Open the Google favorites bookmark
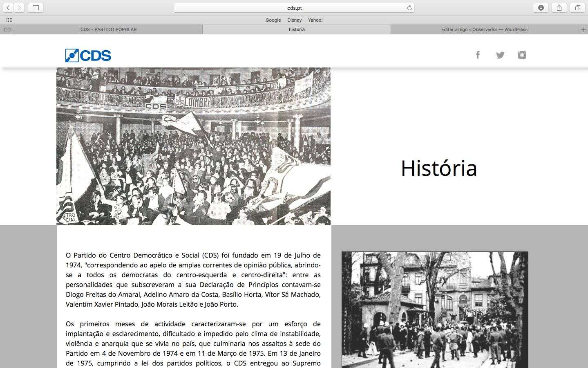 pos(273,20)
